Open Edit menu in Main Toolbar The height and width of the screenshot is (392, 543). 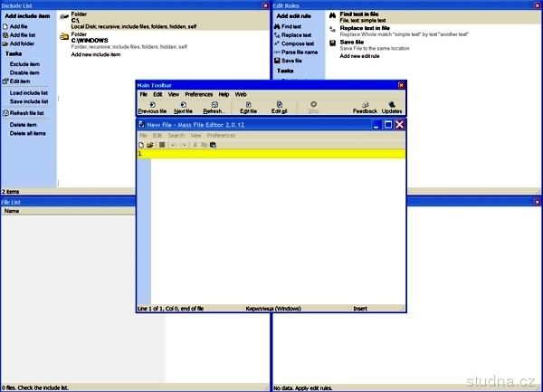(157, 94)
